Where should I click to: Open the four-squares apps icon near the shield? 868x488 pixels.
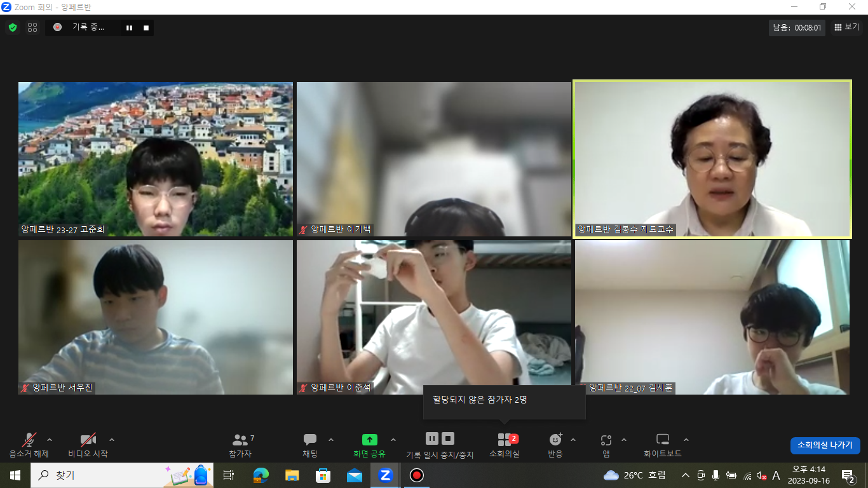pos(32,27)
